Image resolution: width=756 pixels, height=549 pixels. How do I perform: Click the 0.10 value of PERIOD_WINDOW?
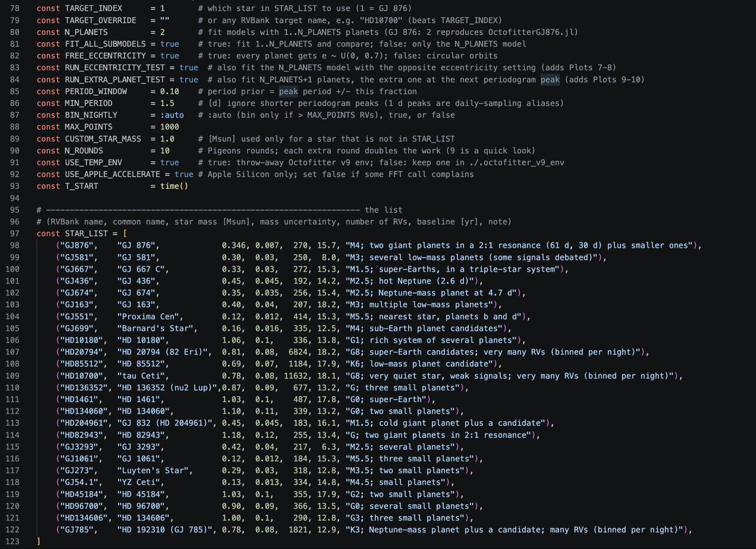[169, 91]
